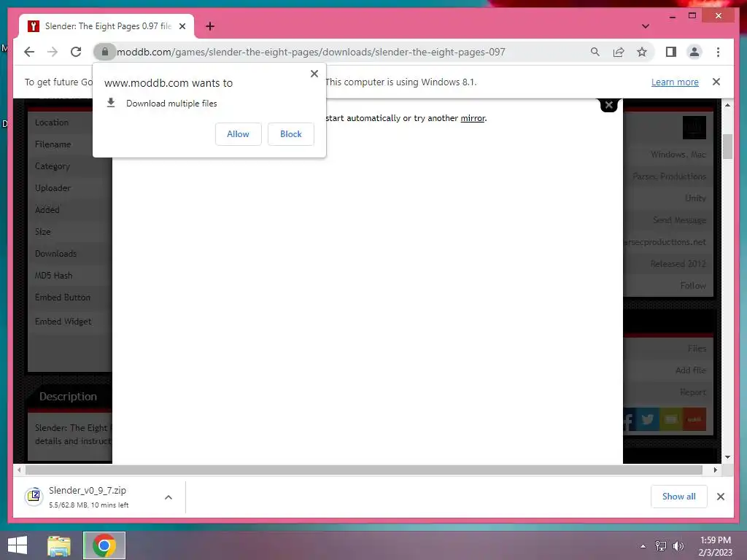This screenshot has width=747, height=560.
Task: Open the volume tray icon
Action: pyautogui.click(x=678, y=546)
